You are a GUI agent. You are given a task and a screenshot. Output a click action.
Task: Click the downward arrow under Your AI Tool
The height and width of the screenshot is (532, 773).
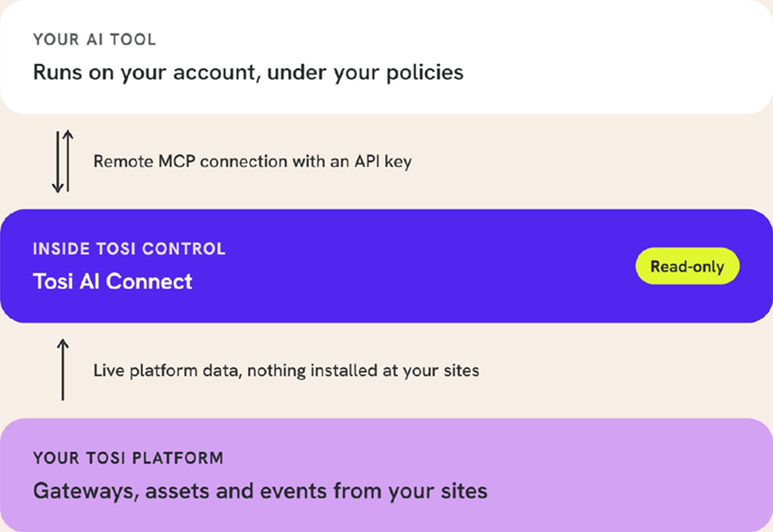pos(58,162)
